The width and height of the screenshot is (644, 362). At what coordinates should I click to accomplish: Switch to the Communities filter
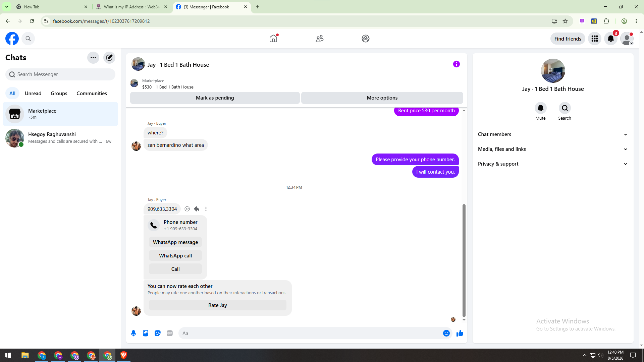pos(92,94)
